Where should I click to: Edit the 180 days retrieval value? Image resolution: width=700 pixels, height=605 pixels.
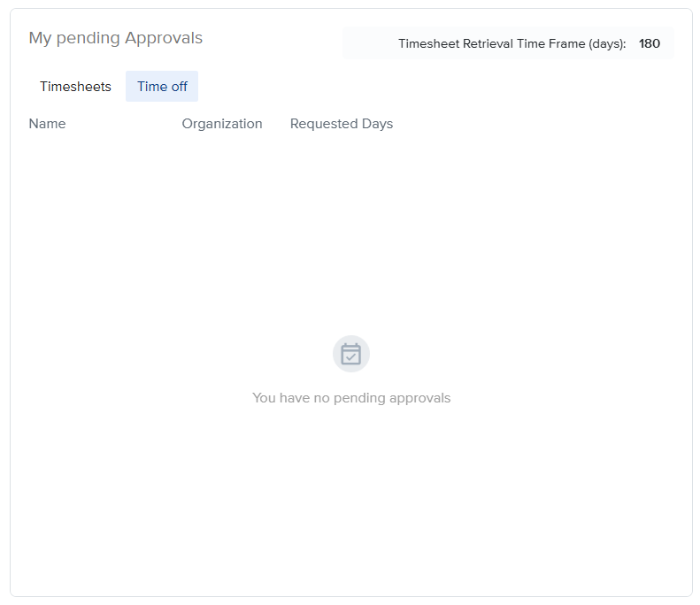pyautogui.click(x=650, y=43)
